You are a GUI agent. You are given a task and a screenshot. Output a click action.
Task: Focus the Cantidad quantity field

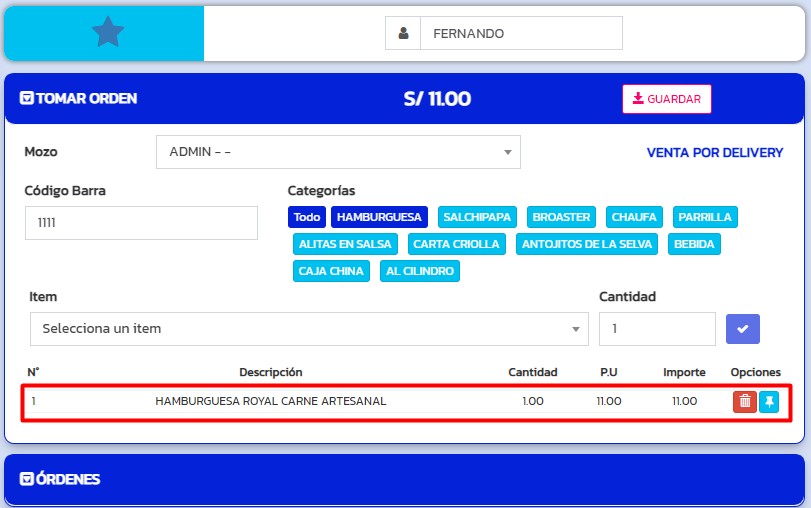[x=657, y=329]
